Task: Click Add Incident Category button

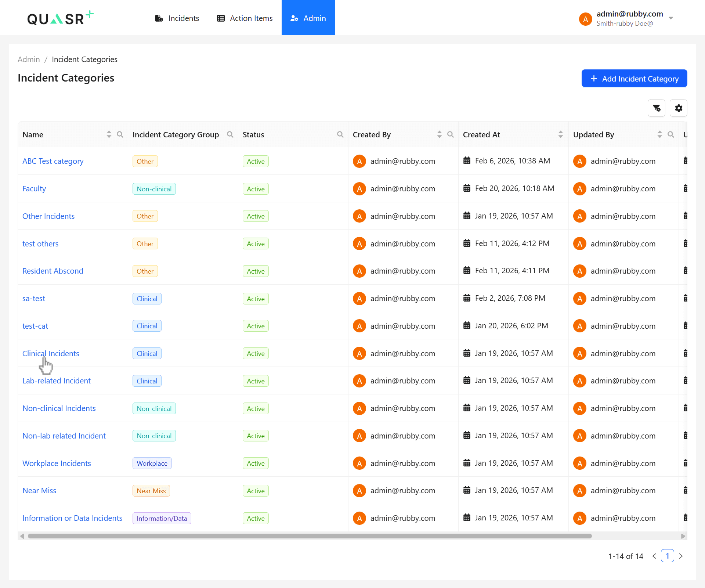Action: tap(634, 79)
